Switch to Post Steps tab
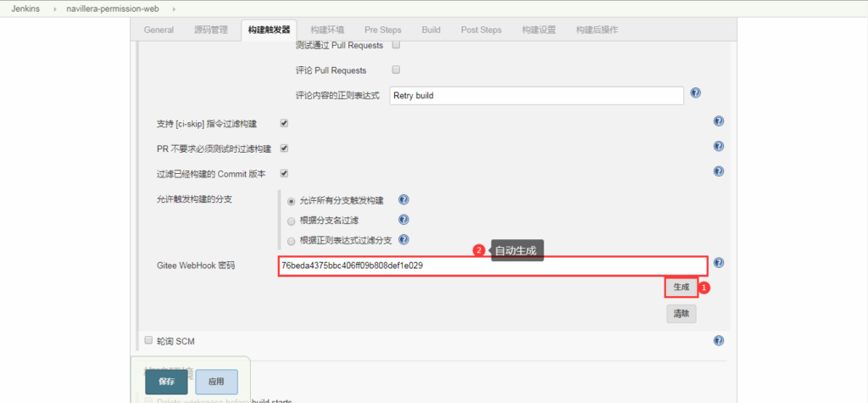868x403 pixels. tap(481, 30)
